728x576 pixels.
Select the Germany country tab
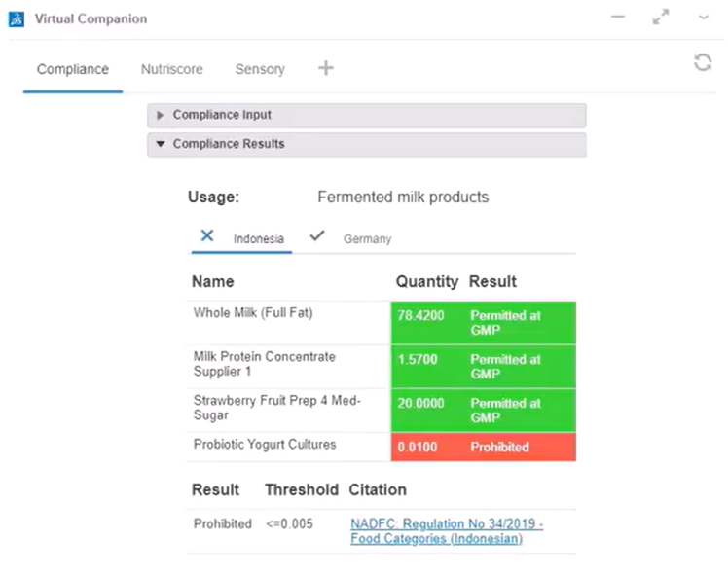point(367,239)
